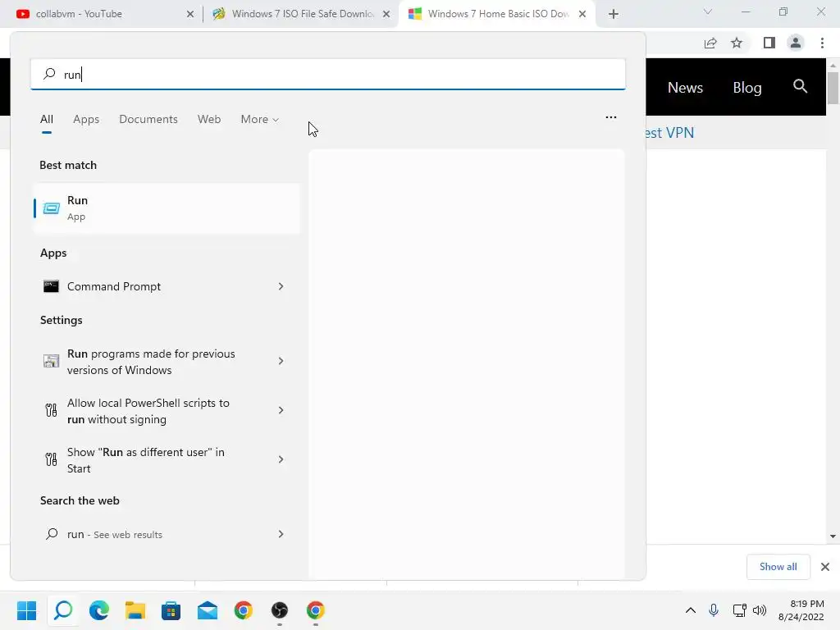Select the All search filter tab

[47, 119]
